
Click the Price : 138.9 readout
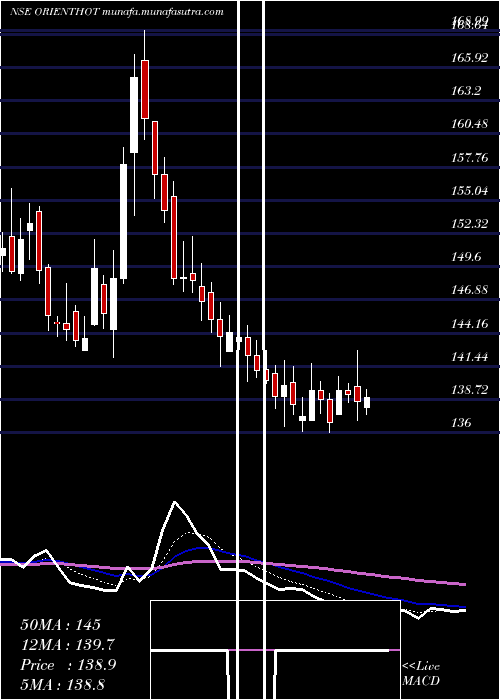pyautogui.click(x=68, y=665)
